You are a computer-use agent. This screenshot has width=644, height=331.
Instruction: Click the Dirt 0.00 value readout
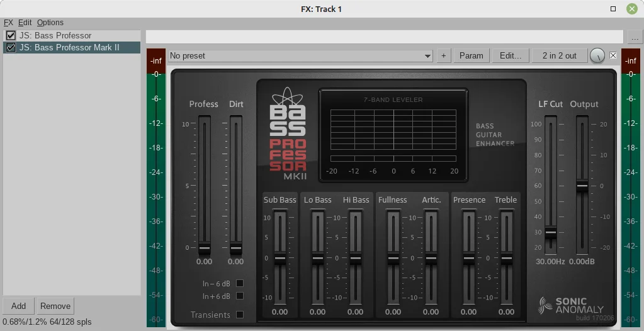tap(235, 262)
